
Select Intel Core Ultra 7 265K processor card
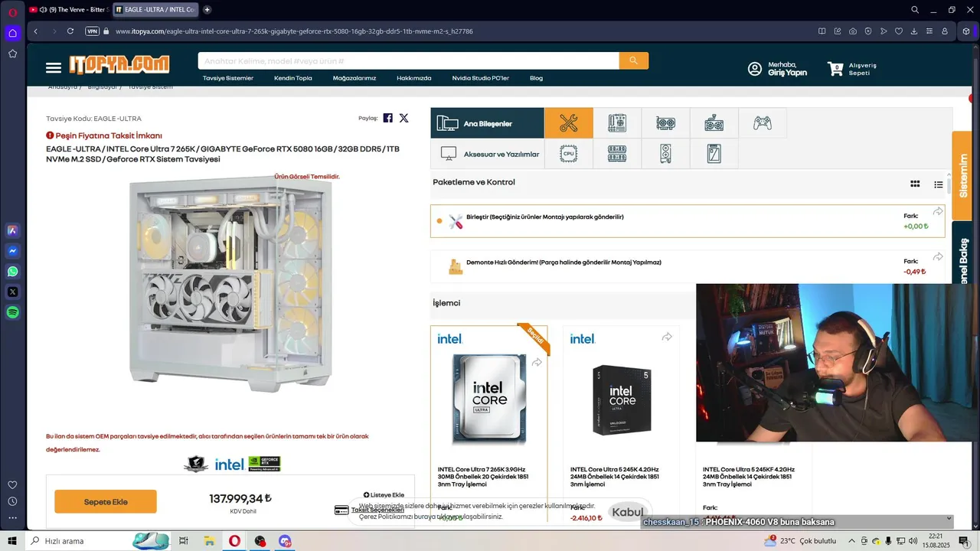click(488, 425)
